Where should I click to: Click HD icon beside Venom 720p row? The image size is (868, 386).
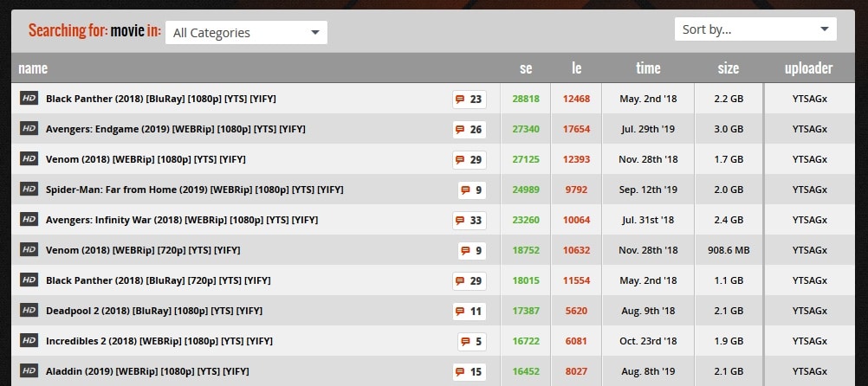(x=29, y=250)
